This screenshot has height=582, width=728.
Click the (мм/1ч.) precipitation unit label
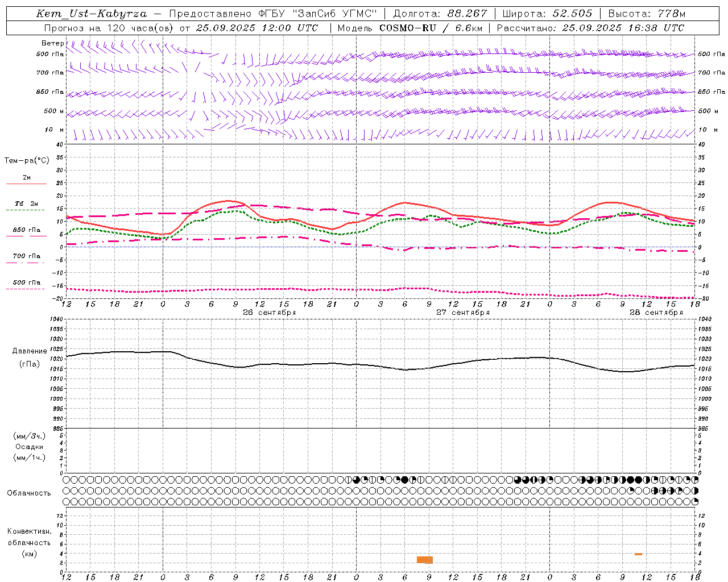[30, 458]
